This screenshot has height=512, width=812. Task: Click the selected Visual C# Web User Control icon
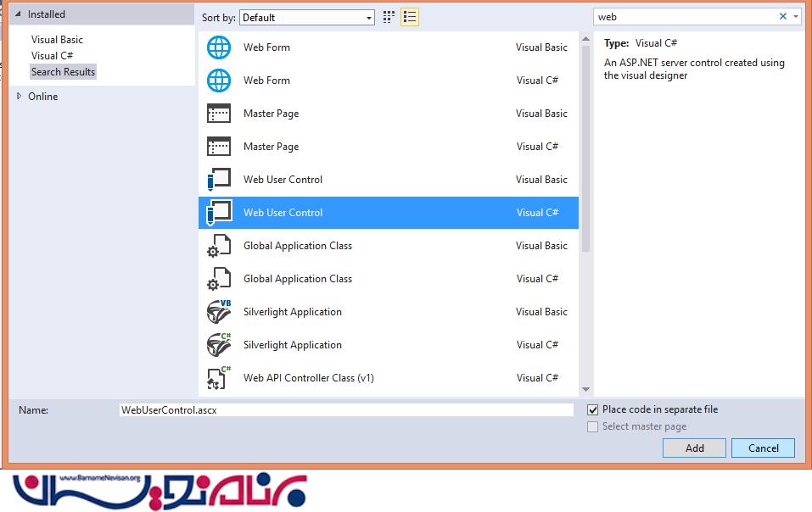pos(219,213)
